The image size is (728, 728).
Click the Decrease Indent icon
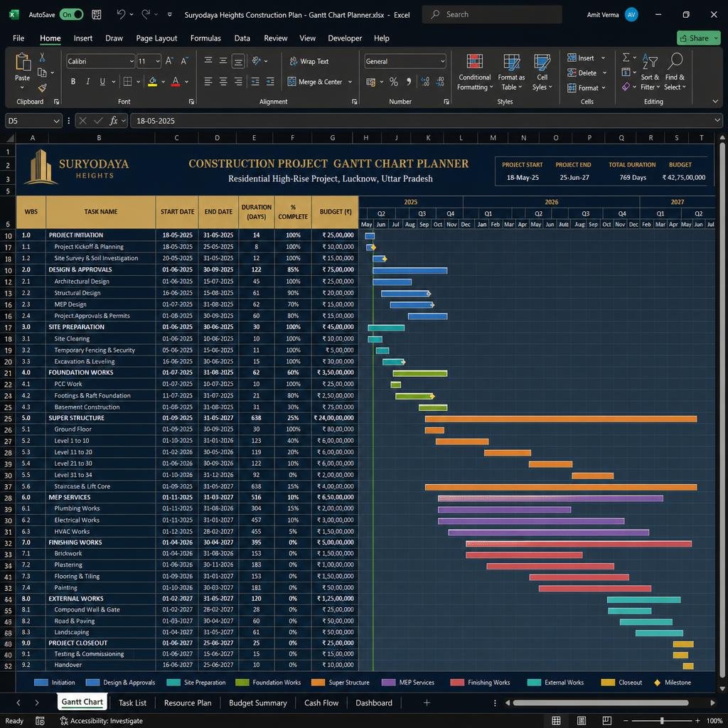255,82
